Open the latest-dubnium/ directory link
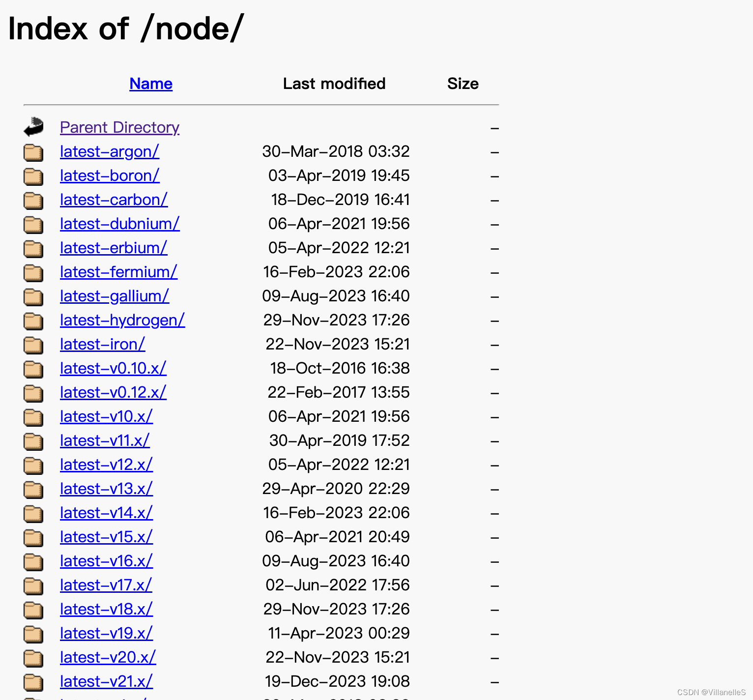 coord(120,224)
